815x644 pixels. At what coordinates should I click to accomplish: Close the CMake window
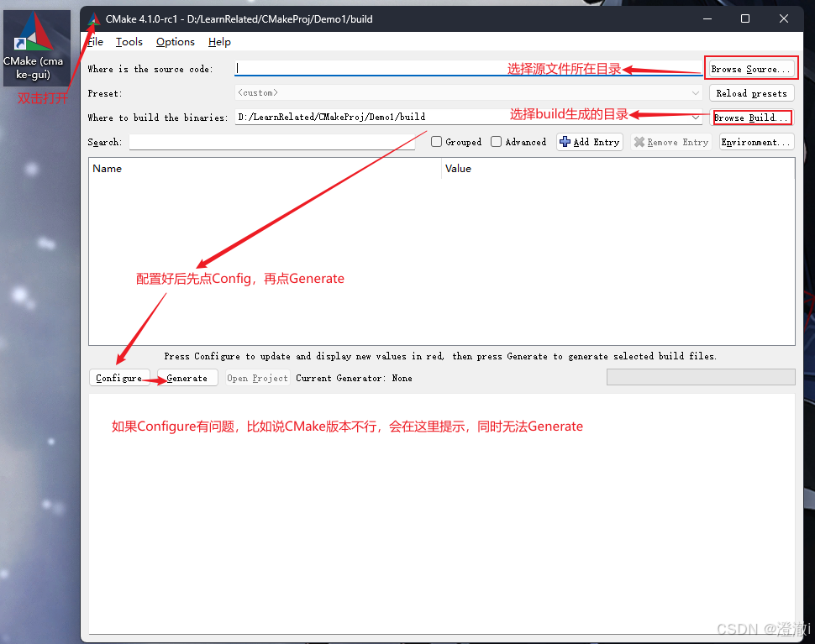[x=784, y=18]
